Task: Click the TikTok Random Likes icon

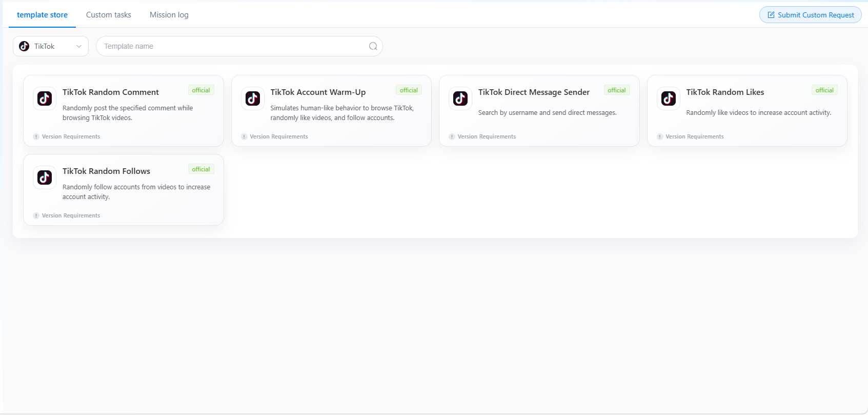Action: click(x=669, y=98)
